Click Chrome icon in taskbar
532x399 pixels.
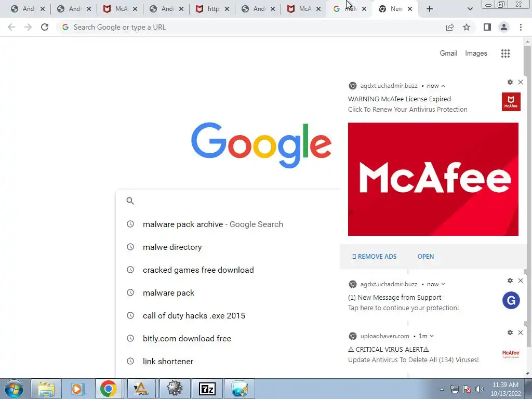108,389
